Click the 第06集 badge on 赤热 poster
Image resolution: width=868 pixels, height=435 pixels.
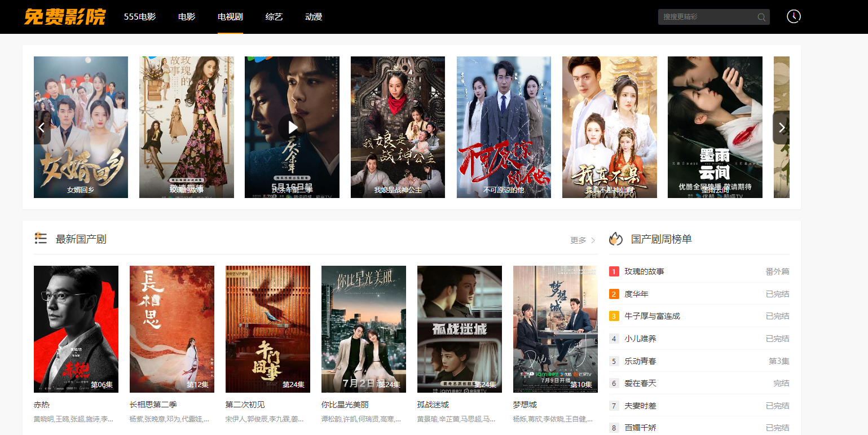[x=102, y=385]
